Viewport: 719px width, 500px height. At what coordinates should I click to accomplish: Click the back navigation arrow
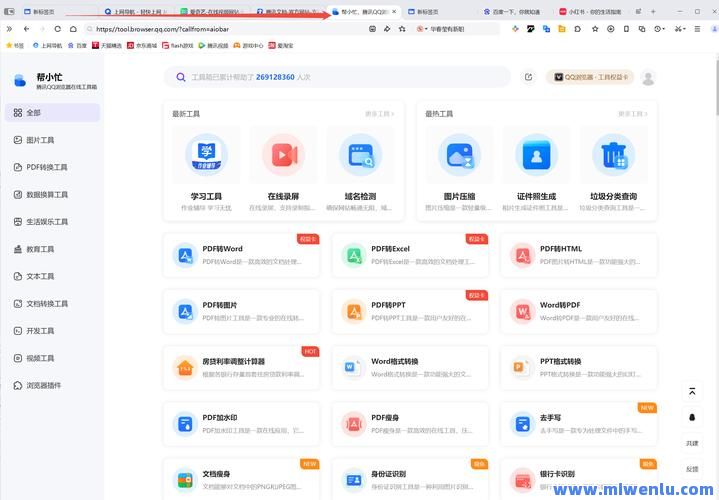(x=26, y=29)
